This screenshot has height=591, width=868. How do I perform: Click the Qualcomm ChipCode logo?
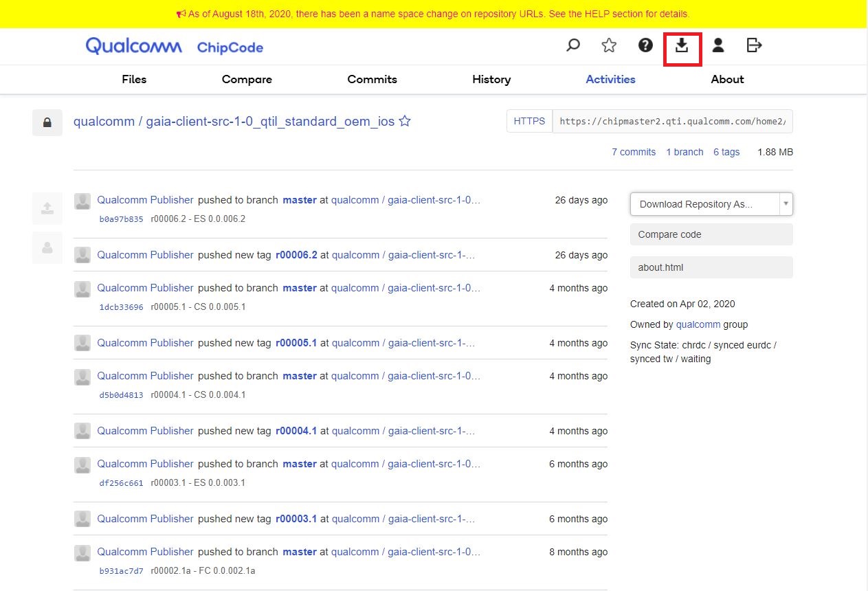175,46
